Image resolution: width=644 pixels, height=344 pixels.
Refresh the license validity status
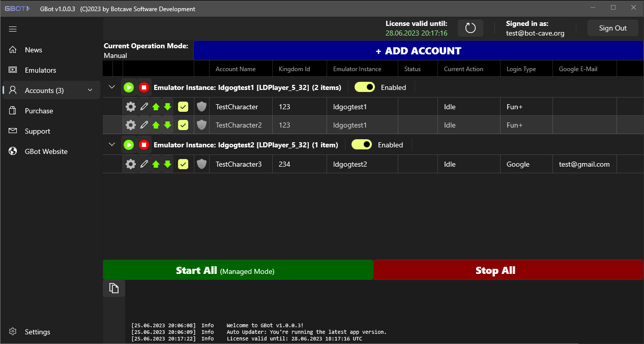point(470,28)
